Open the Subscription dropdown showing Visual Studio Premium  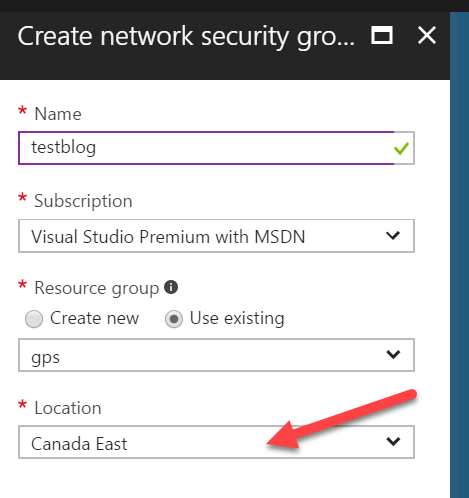(216, 236)
